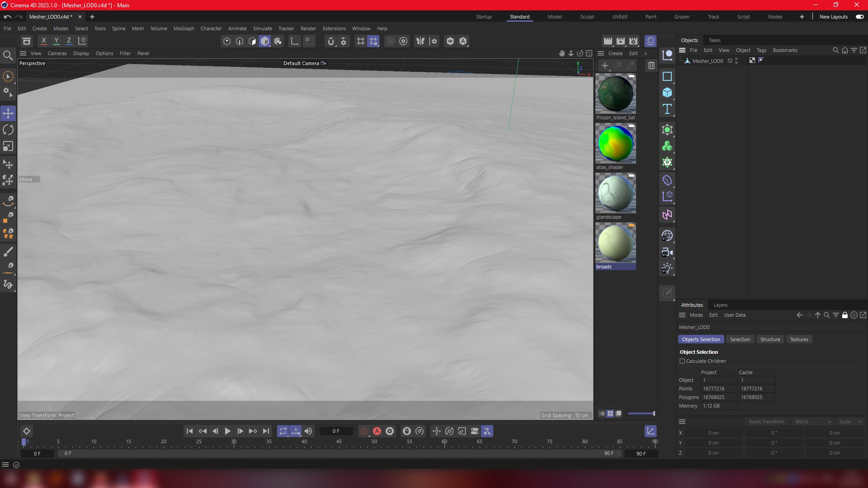
Task: Click the Structure button
Action: click(x=770, y=339)
